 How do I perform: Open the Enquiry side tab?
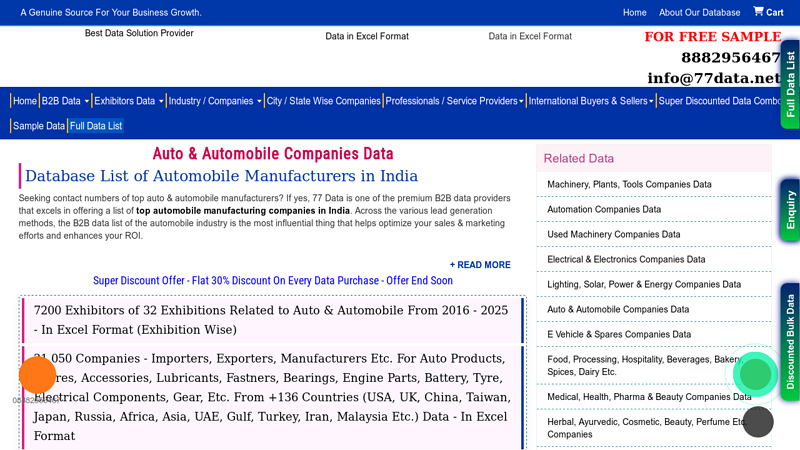(x=790, y=210)
